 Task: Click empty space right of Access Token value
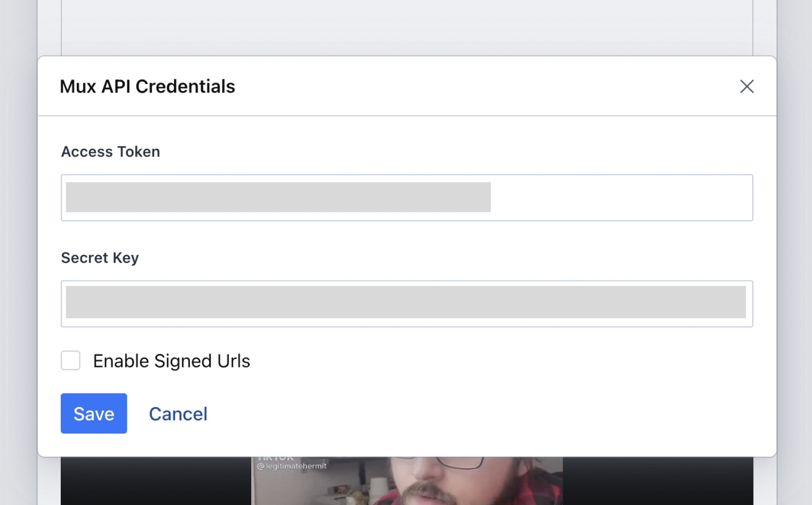(x=621, y=198)
